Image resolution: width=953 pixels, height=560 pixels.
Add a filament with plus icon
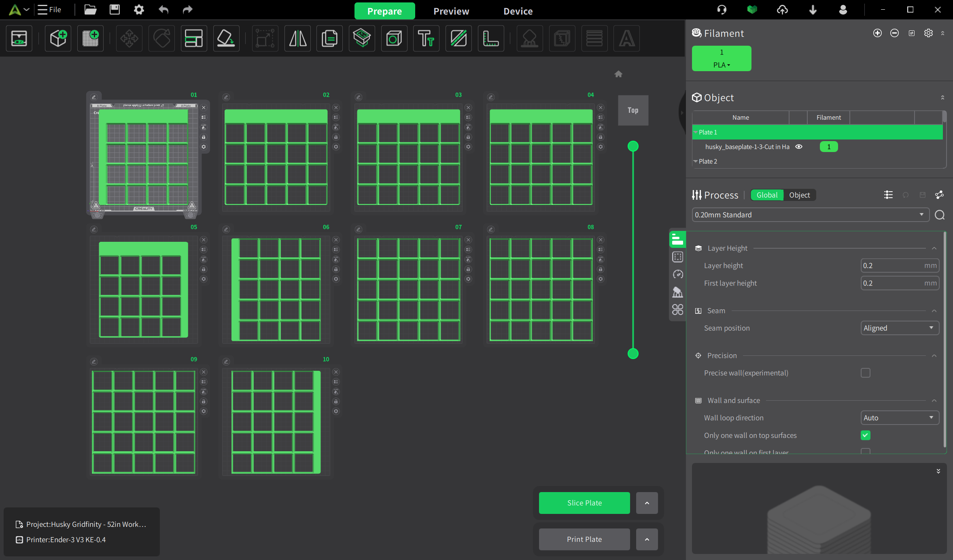[x=877, y=33]
